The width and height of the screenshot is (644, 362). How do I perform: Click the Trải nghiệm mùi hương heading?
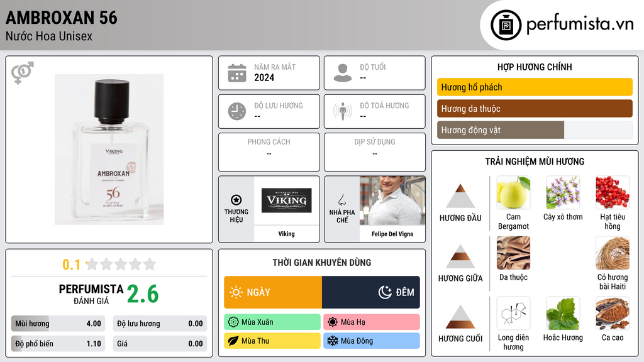point(535,162)
